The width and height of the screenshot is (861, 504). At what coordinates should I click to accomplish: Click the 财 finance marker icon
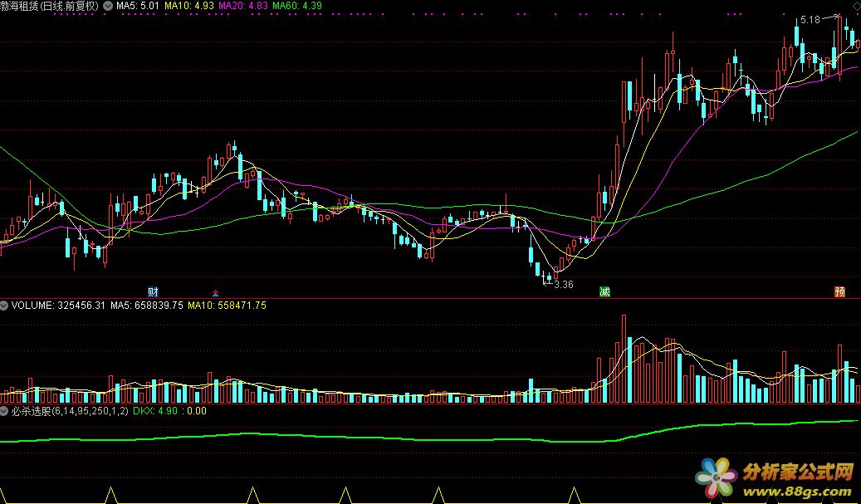pyautogui.click(x=154, y=291)
